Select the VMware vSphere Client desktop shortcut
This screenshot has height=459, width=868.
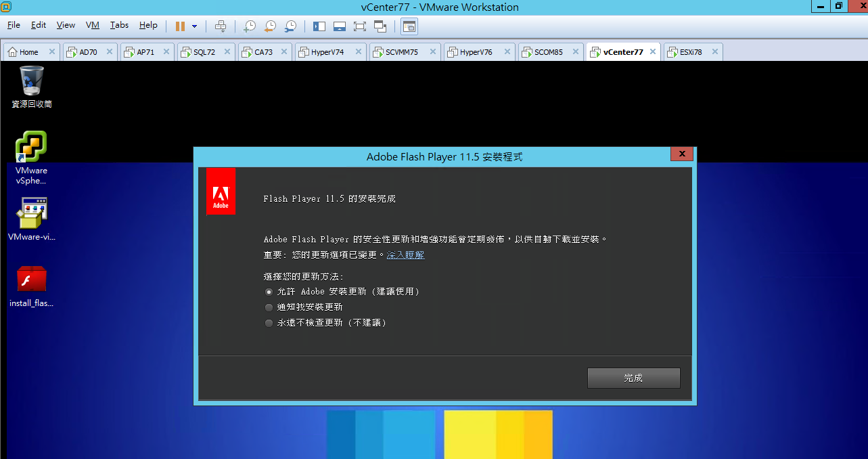(31, 158)
